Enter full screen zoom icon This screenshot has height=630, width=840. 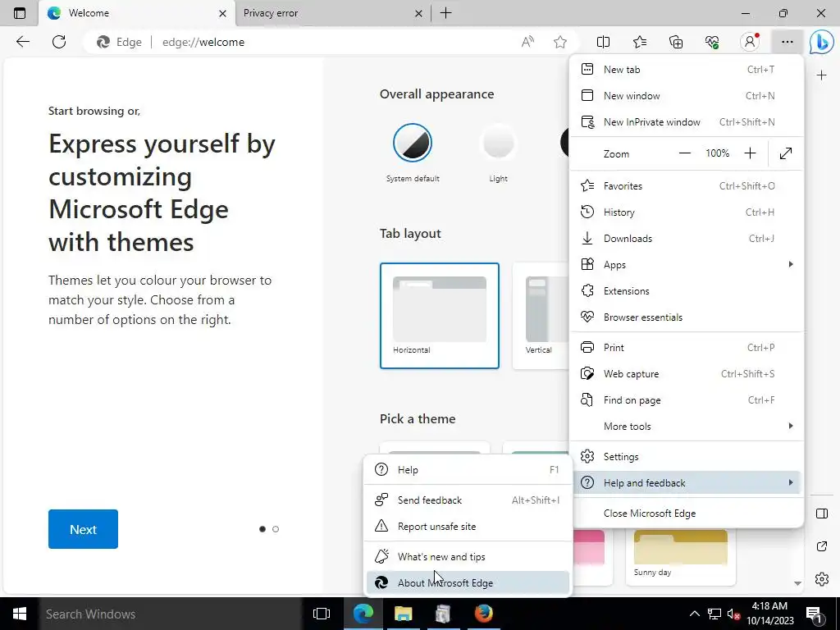(786, 153)
